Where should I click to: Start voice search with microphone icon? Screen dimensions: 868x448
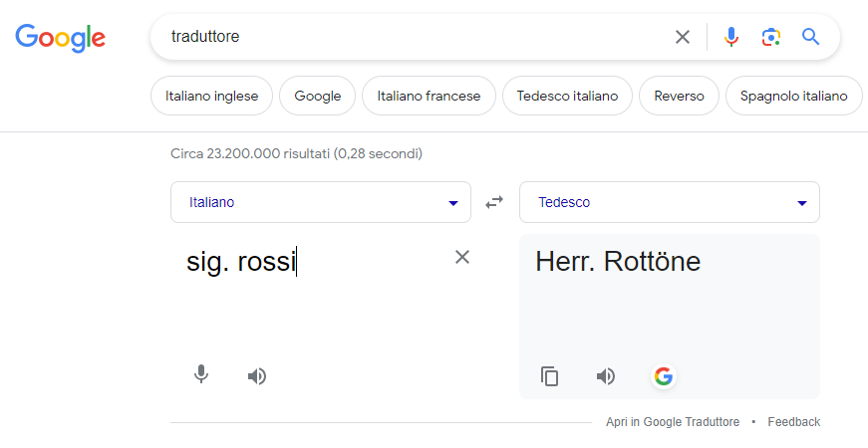731,37
